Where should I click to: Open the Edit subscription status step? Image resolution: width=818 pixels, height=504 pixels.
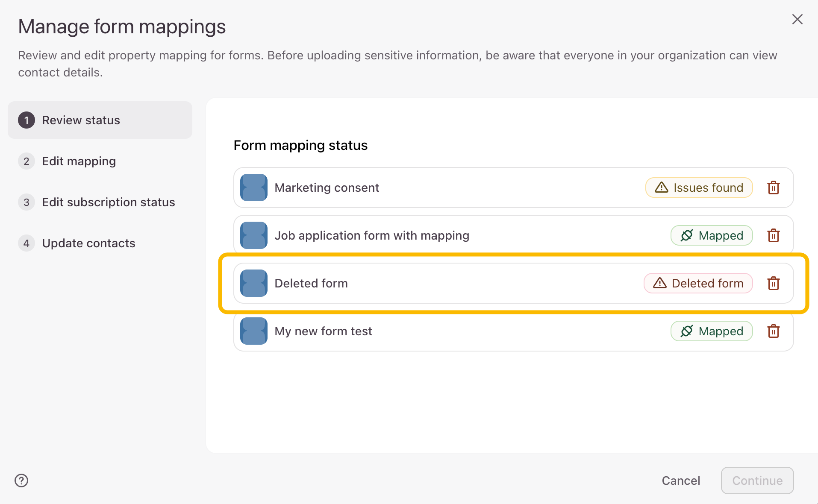[x=108, y=202]
